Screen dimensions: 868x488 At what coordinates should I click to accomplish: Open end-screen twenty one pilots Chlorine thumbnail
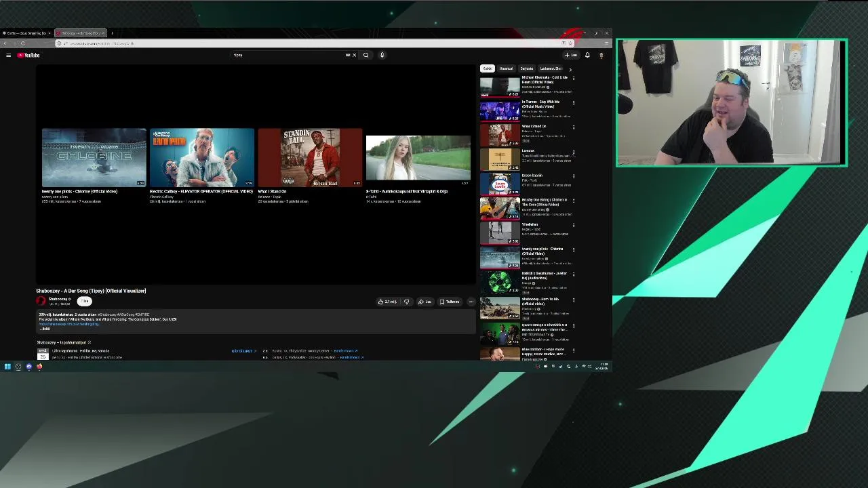coord(94,157)
